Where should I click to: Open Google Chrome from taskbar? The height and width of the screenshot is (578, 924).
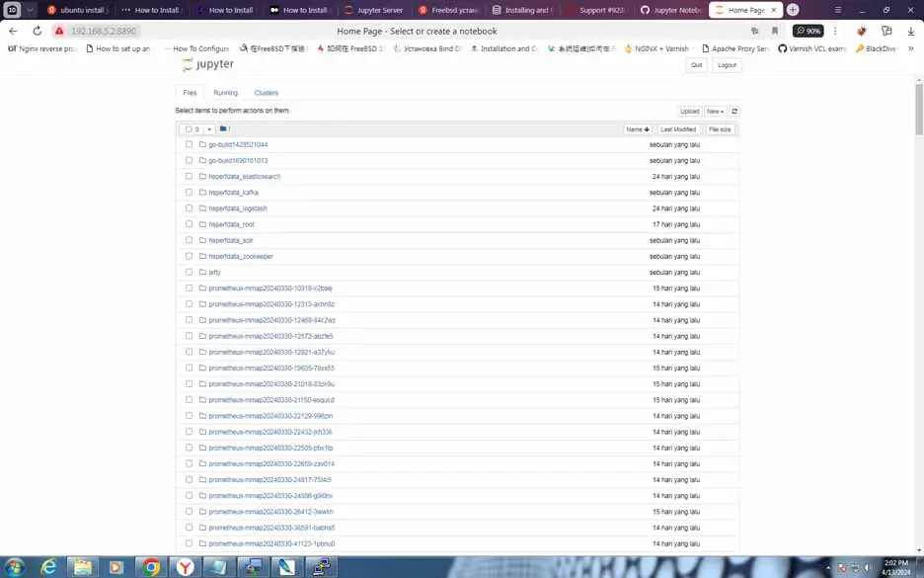point(151,567)
